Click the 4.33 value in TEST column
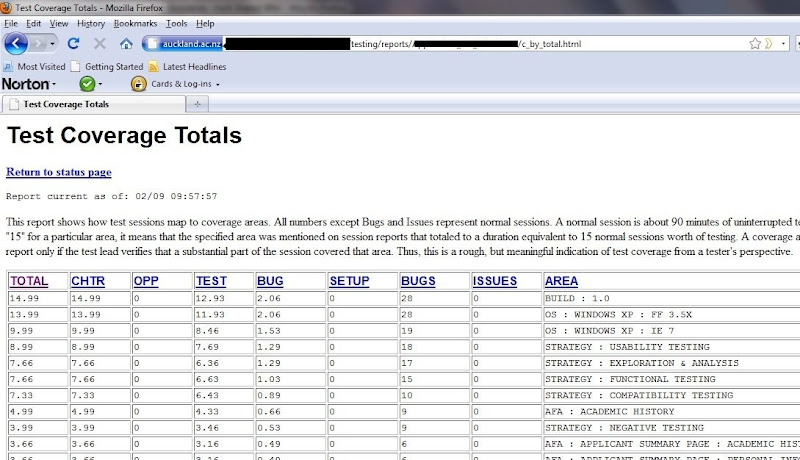Screen dimensions: 800x460 [207, 412]
